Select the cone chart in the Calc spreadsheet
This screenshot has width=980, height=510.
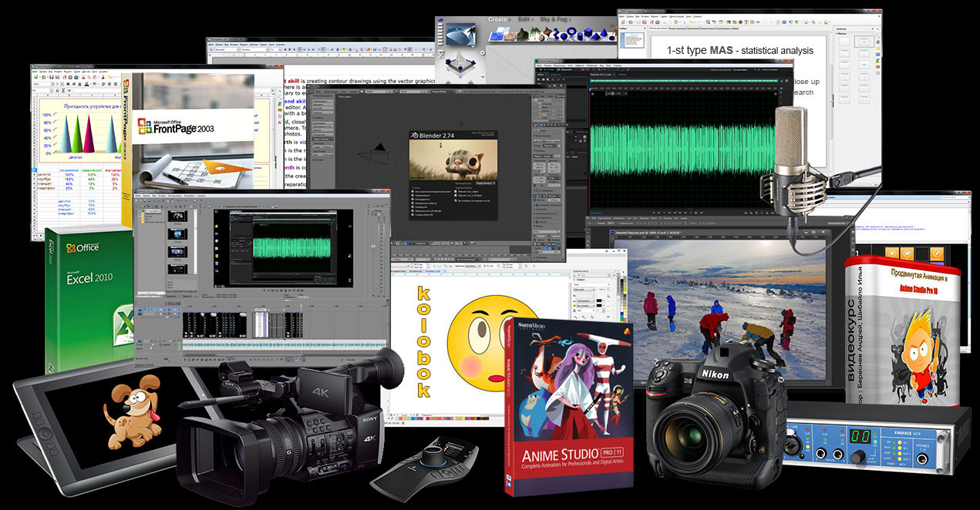tap(82, 130)
